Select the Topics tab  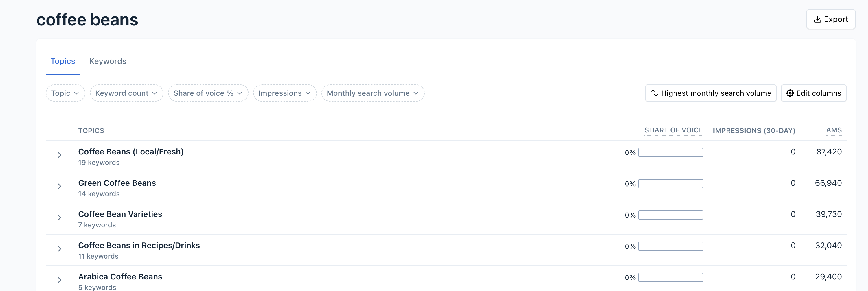point(63,61)
